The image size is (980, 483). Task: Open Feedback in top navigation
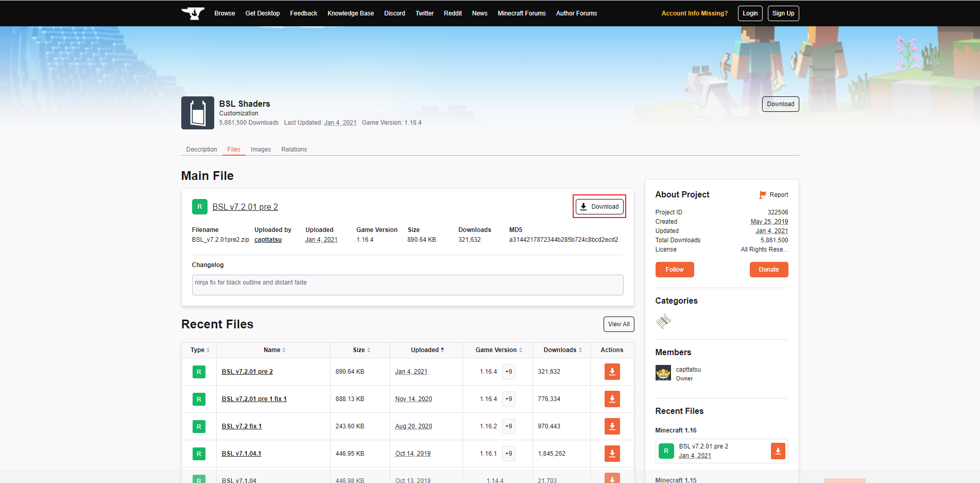pos(303,13)
